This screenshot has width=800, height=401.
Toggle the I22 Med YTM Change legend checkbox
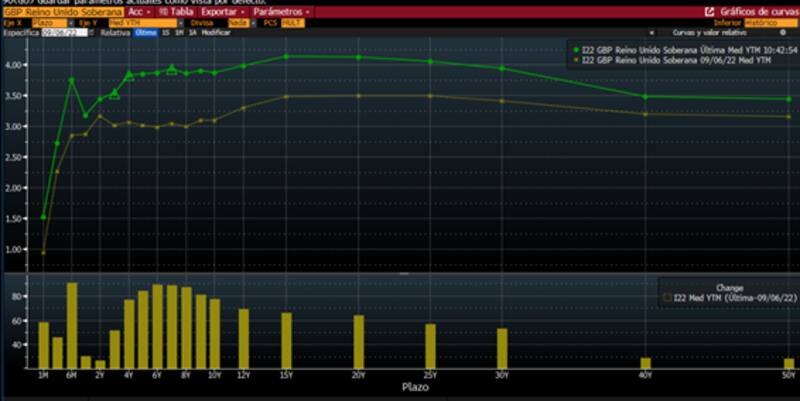pos(665,297)
